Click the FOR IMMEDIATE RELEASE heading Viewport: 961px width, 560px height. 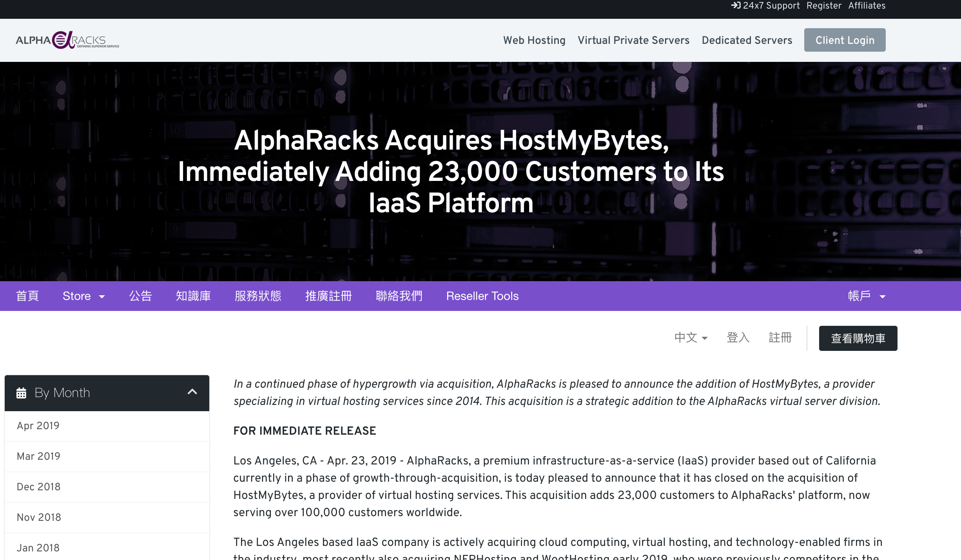click(305, 431)
